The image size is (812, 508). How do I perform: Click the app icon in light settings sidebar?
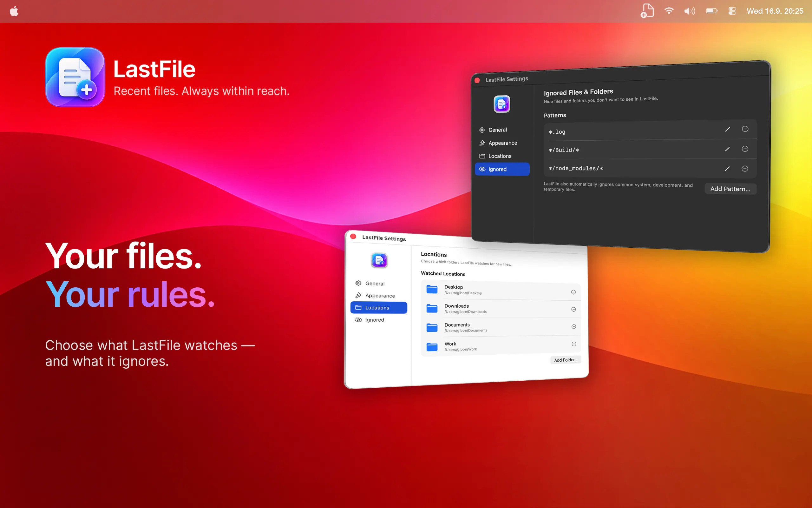click(379, 260)
